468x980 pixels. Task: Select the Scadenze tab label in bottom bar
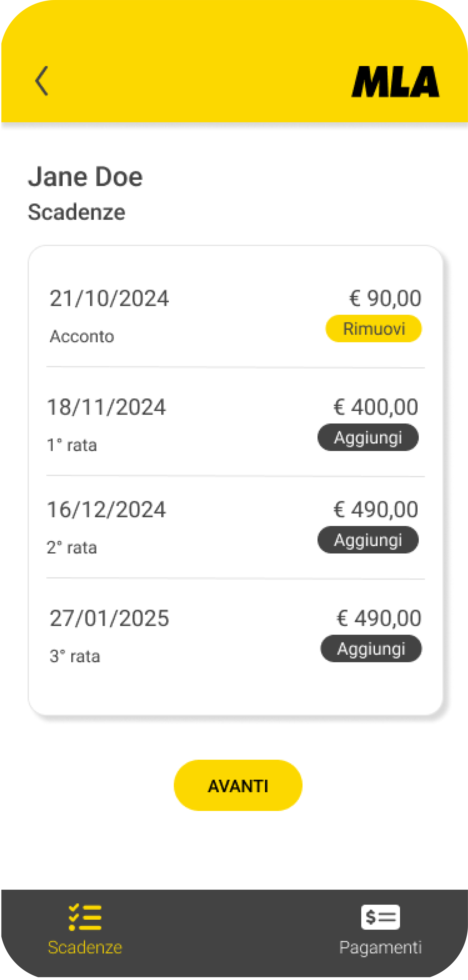point(85,947)
